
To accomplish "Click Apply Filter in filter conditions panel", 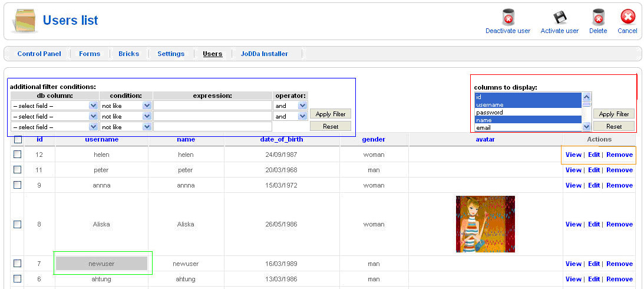I will (331, 114).
